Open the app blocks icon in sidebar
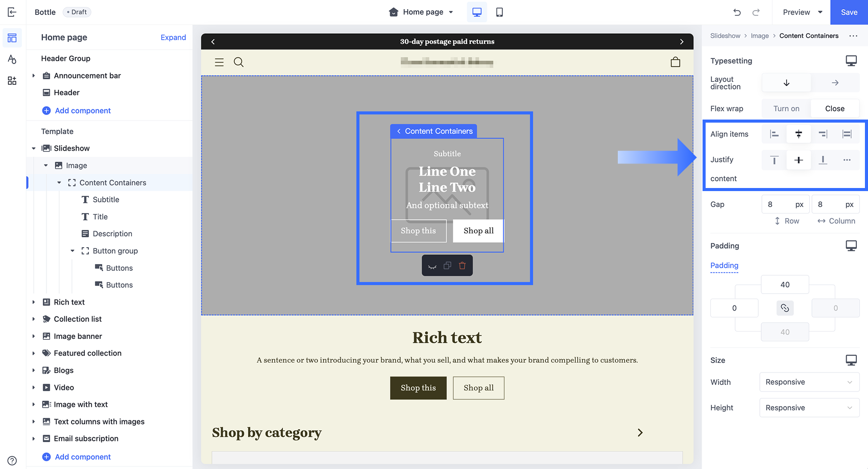Viewport: 868px width, 469px height. click(x=12, y=81)
